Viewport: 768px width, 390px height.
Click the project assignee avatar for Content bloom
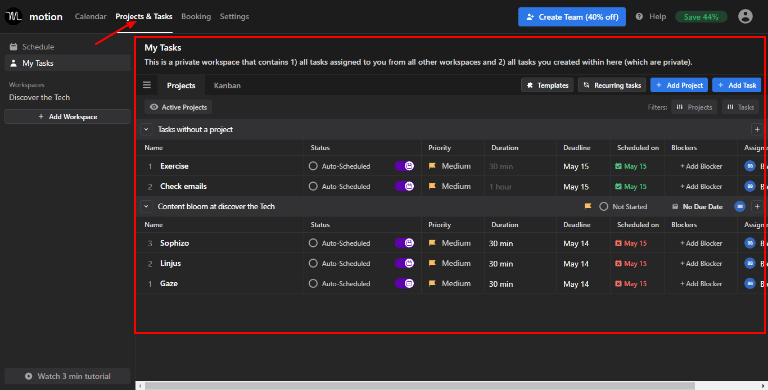tap(740, 206)
